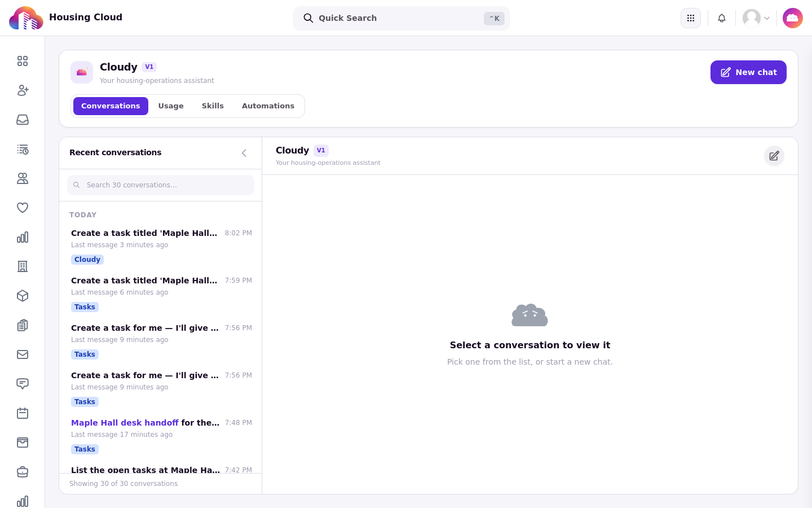Open the 8:02 PM 'Maple Hall' task conversation

[x=161, y=247]
